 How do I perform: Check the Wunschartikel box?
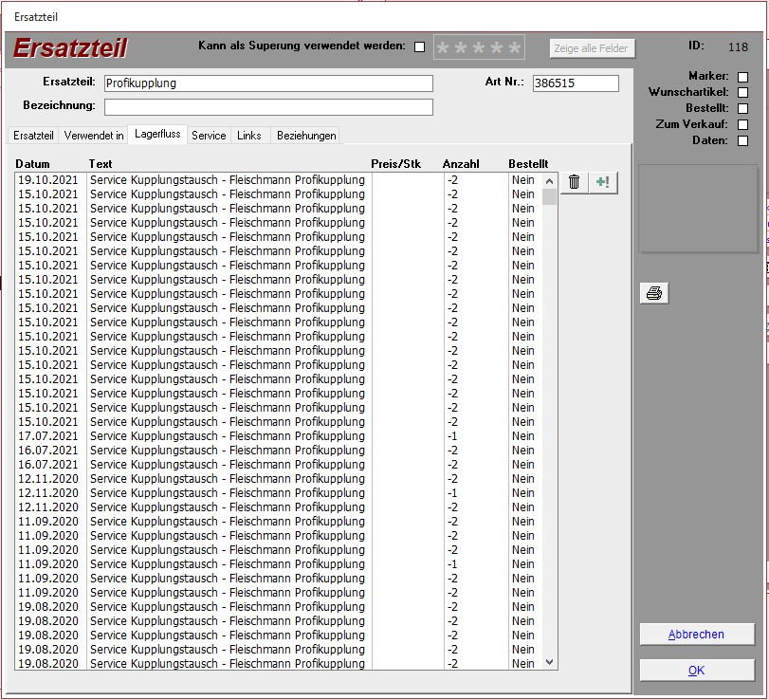click(x=743, y=93)
